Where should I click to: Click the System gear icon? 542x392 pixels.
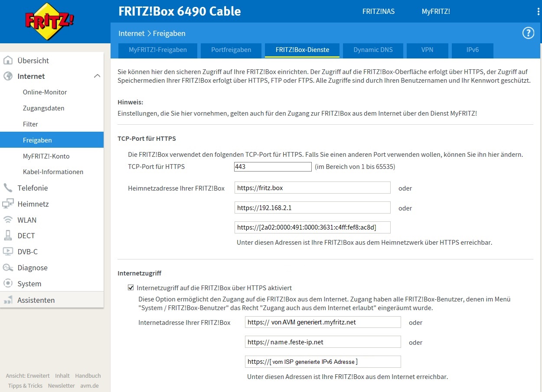(8, 283)
